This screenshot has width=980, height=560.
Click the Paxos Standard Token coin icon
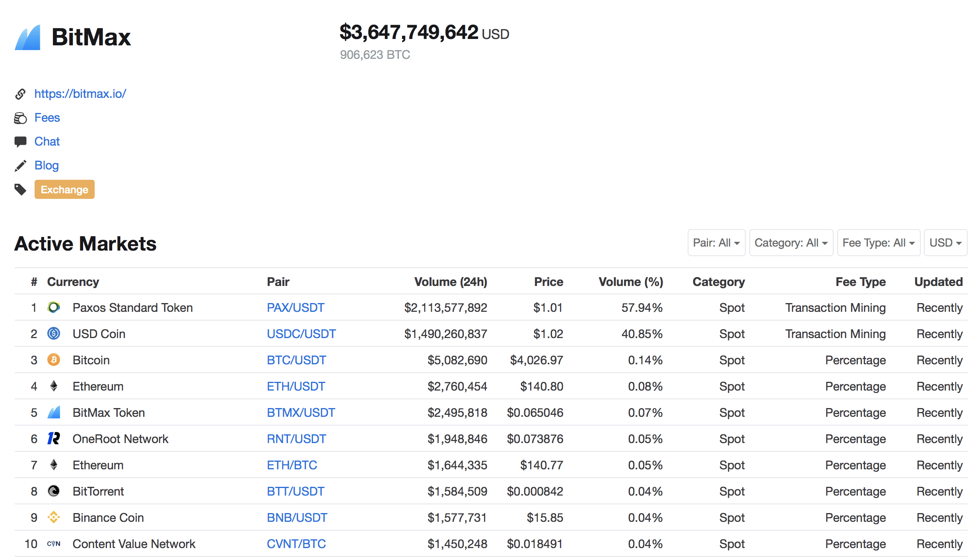54,307
